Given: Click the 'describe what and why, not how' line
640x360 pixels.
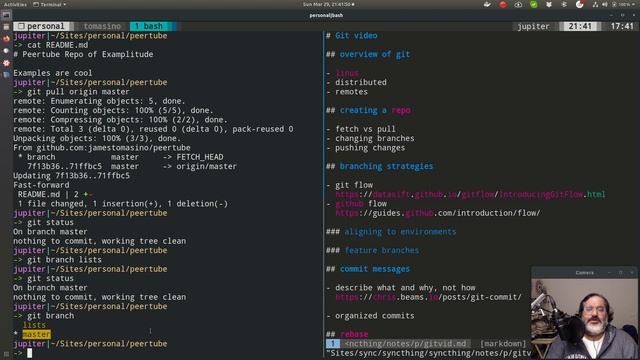Looking at the screenshot, I should point(405,288).
